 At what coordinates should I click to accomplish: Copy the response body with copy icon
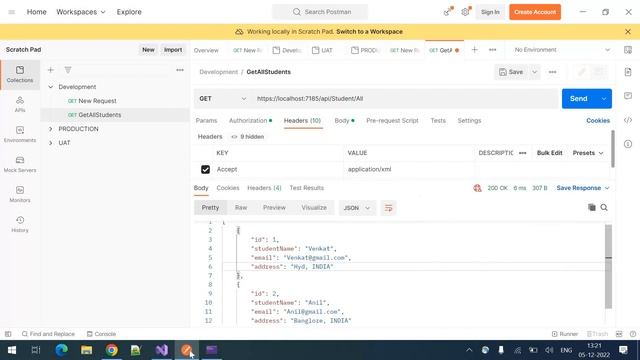[591, 207]
